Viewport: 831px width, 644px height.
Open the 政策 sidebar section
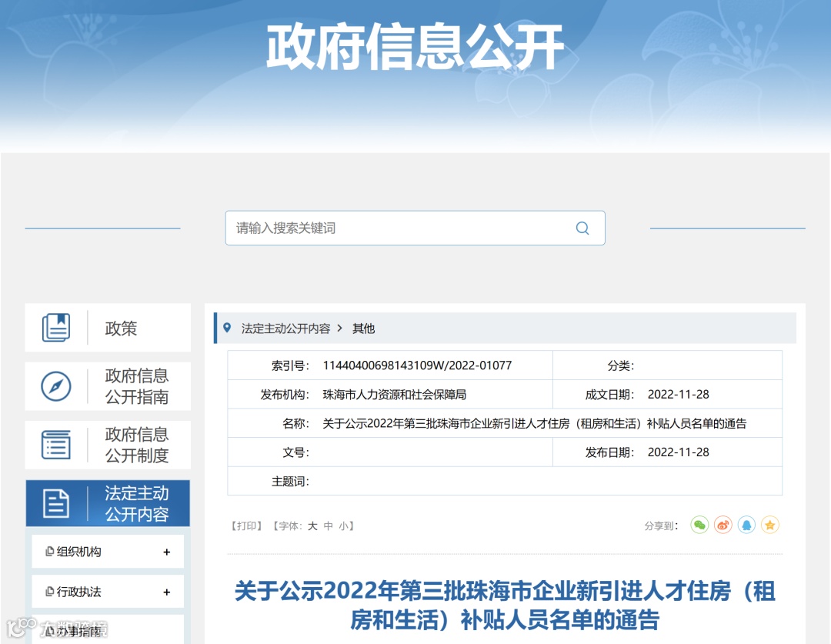(108, 328)
